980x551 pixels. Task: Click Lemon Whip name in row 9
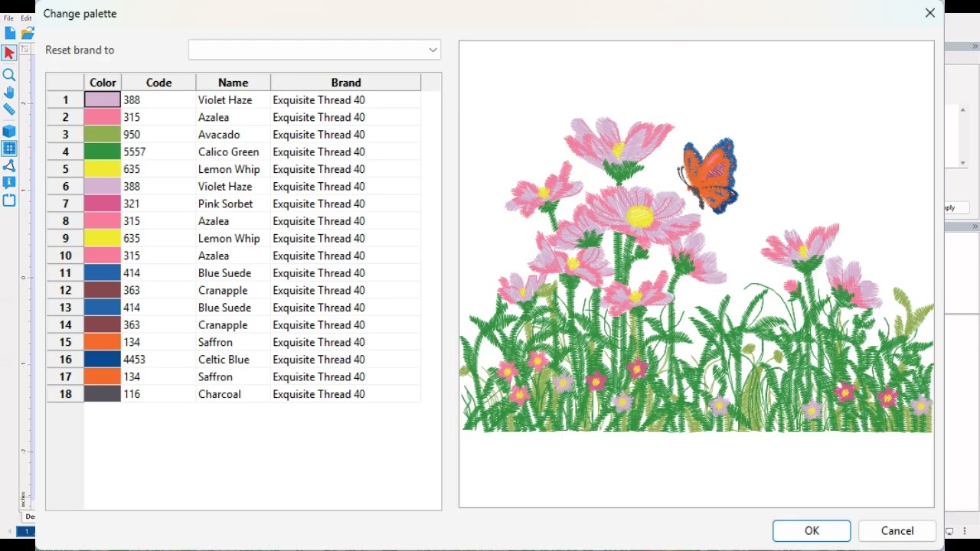click(233, 238)
